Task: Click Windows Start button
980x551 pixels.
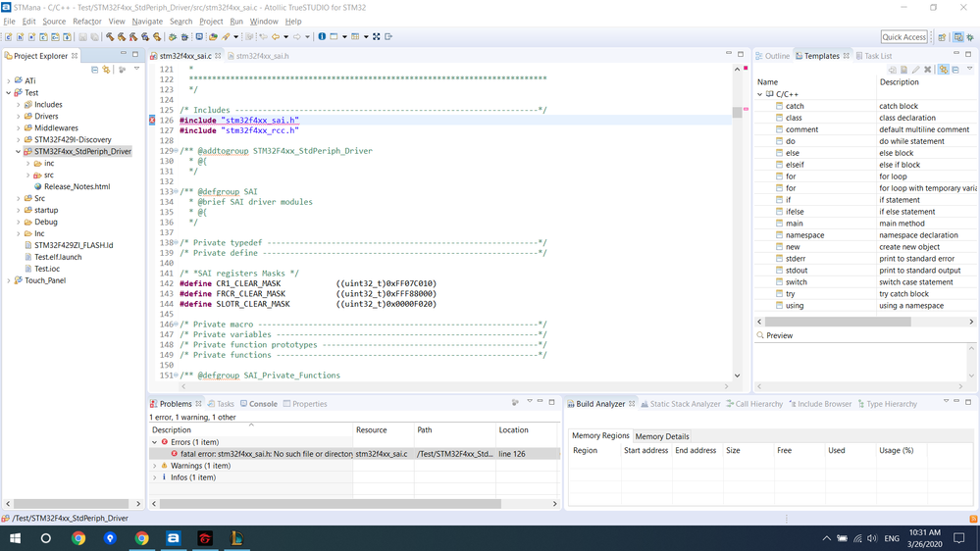Action: 15,538
